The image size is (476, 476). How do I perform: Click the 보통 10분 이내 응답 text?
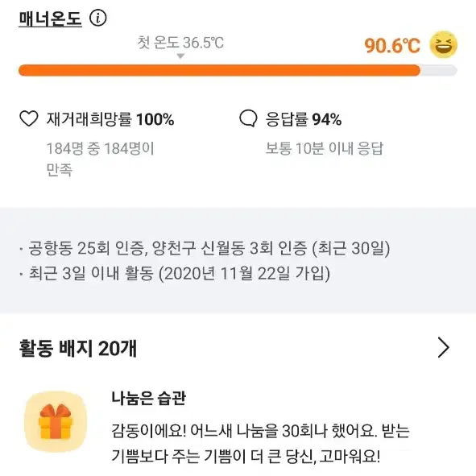click(325, 148)
